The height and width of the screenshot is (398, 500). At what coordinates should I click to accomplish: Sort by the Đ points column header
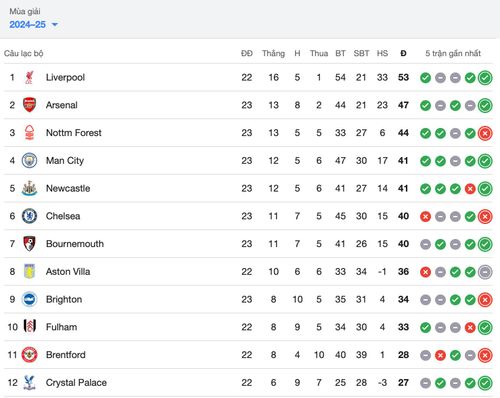point(403,53)
